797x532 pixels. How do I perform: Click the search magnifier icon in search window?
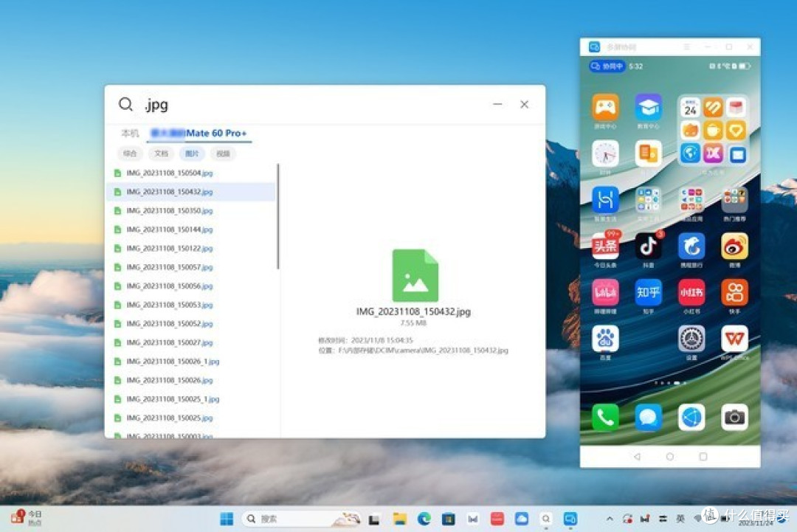pyautogui.click(x=125, y=104)
